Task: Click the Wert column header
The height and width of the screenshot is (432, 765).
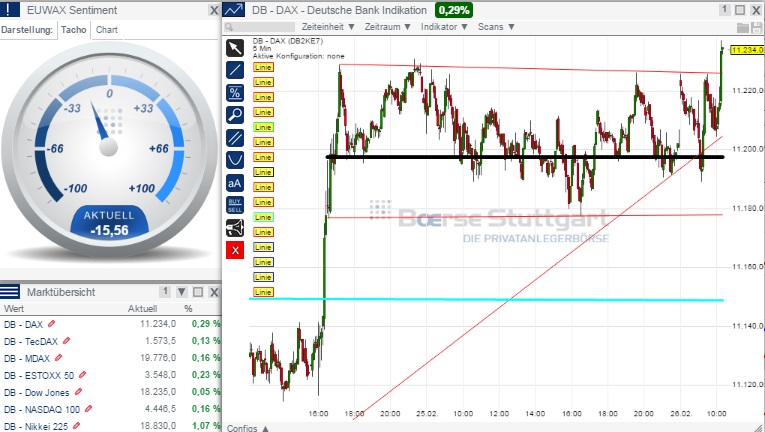Action: [x=14, y=309]
